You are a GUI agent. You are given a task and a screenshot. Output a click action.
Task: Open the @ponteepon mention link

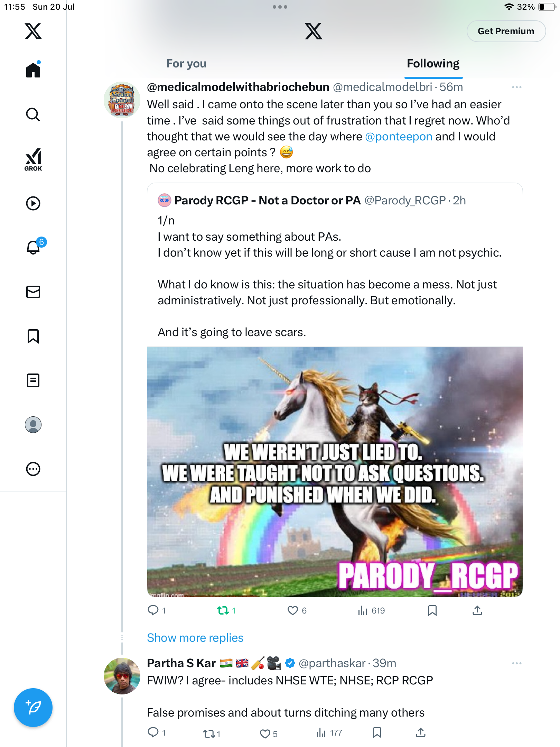[x=399, y=137]
